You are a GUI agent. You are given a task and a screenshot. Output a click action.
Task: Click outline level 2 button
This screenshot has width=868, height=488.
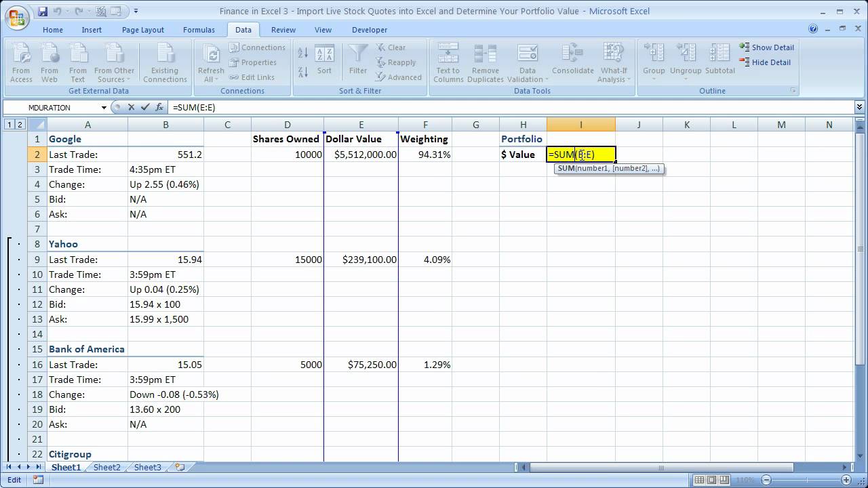click(x=19, y=124)
